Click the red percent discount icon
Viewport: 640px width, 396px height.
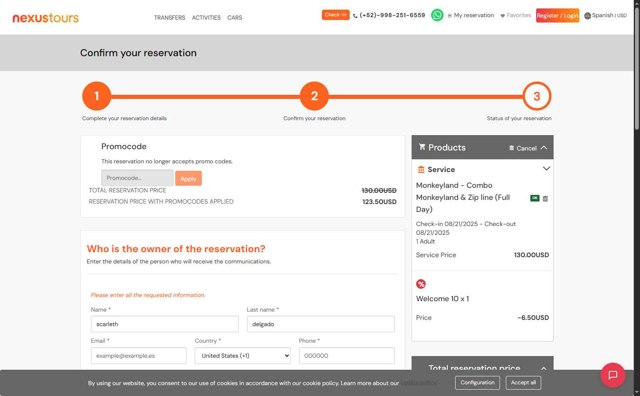[x=421, y=284]
